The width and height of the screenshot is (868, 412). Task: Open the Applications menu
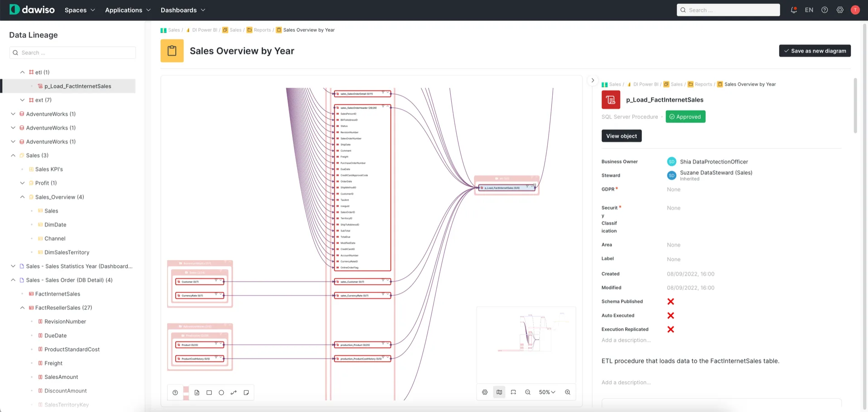[x=128, y=10]
